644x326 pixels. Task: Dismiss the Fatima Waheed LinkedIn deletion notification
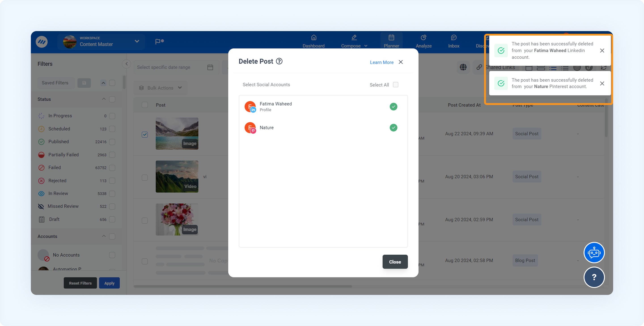click(x=602, y=51)
